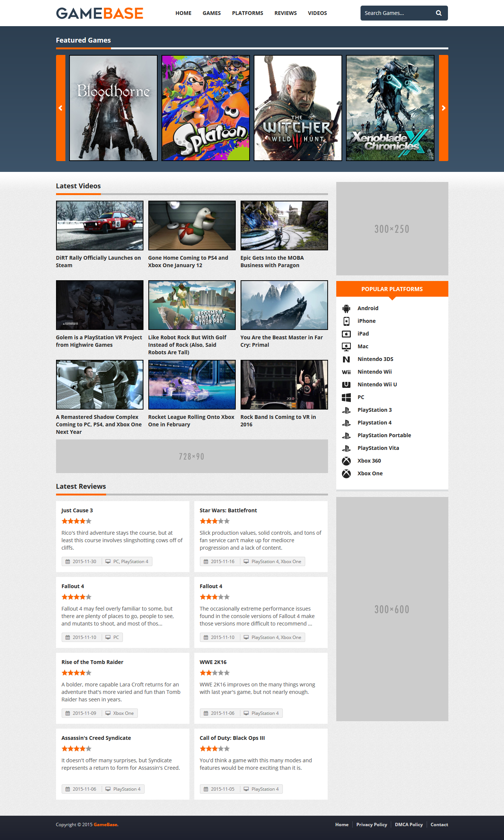The width and height of the screenshot is (504, 840).
Task: Open Rocket League video thumbnail
Action: coord(192,385)
